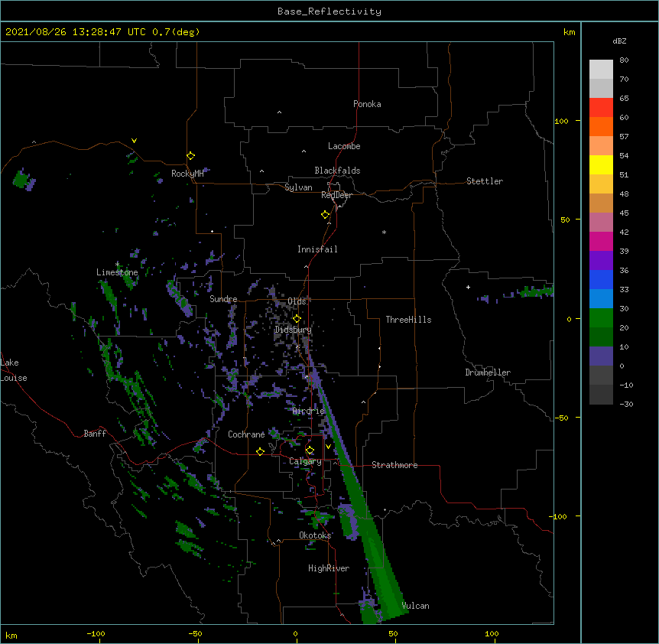The height and width of the screenshot is (644, 659).
Task: Click the Banff town label
Action: tap(95, 434)
